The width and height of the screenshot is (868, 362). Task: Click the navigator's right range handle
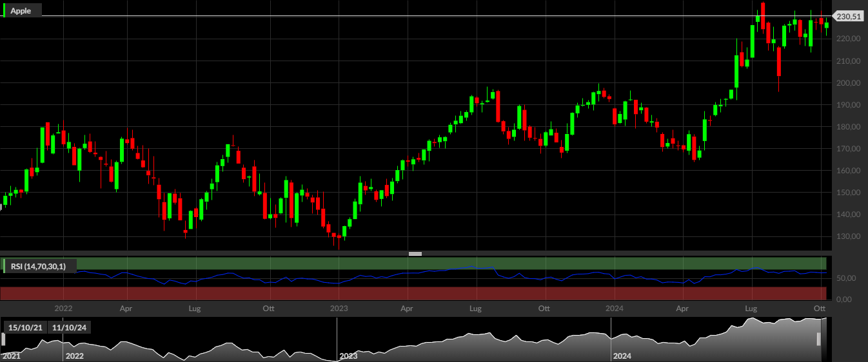[819, 339]
